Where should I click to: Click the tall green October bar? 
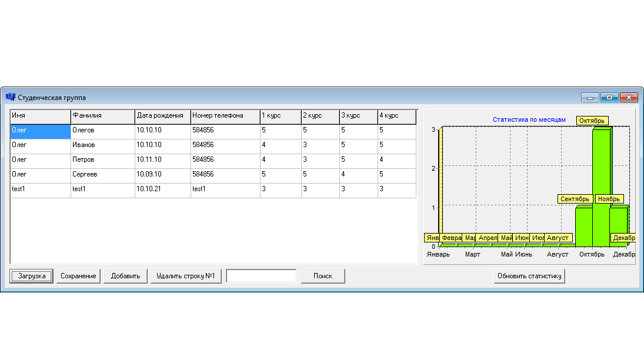pos(602,187)
